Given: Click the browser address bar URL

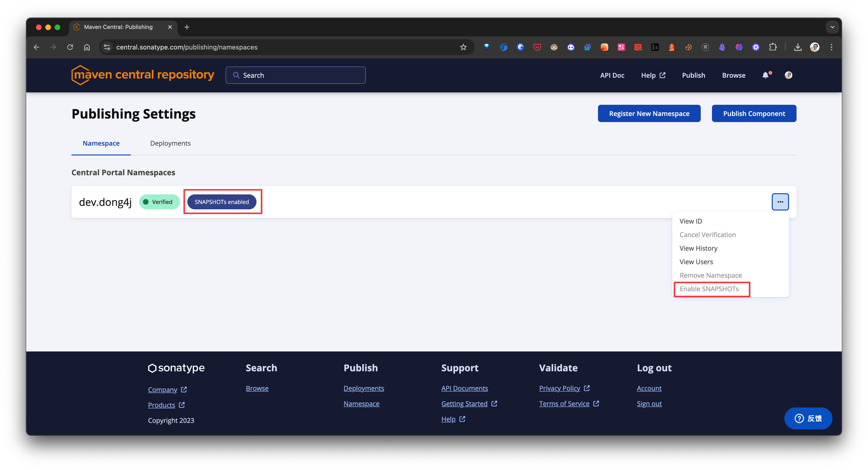Looking at the screenshot, I should 187,47.
